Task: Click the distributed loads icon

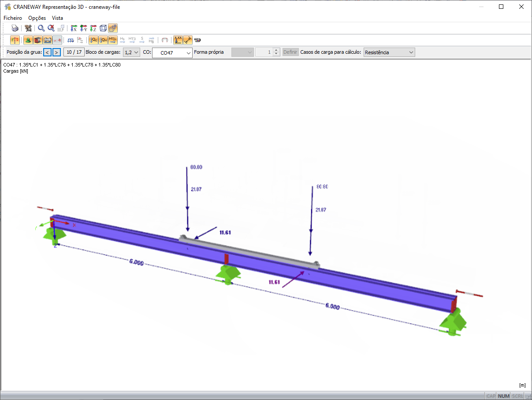Action: [x=71, y=40]
